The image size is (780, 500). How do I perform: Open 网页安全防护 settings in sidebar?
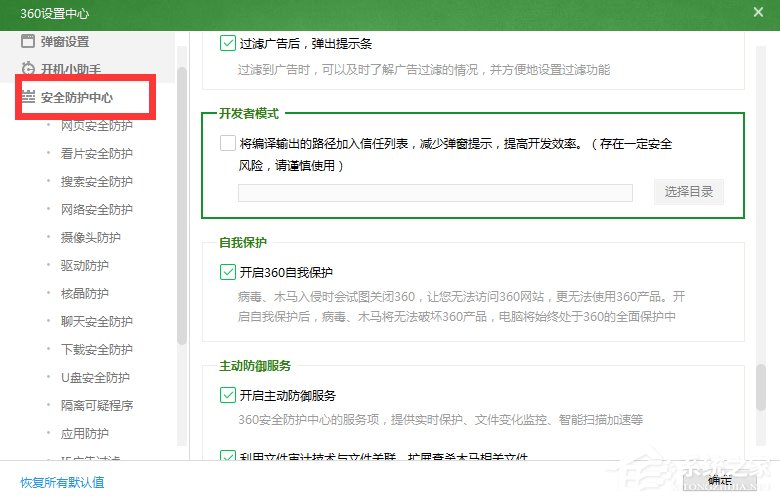click(x=96, y=126)
